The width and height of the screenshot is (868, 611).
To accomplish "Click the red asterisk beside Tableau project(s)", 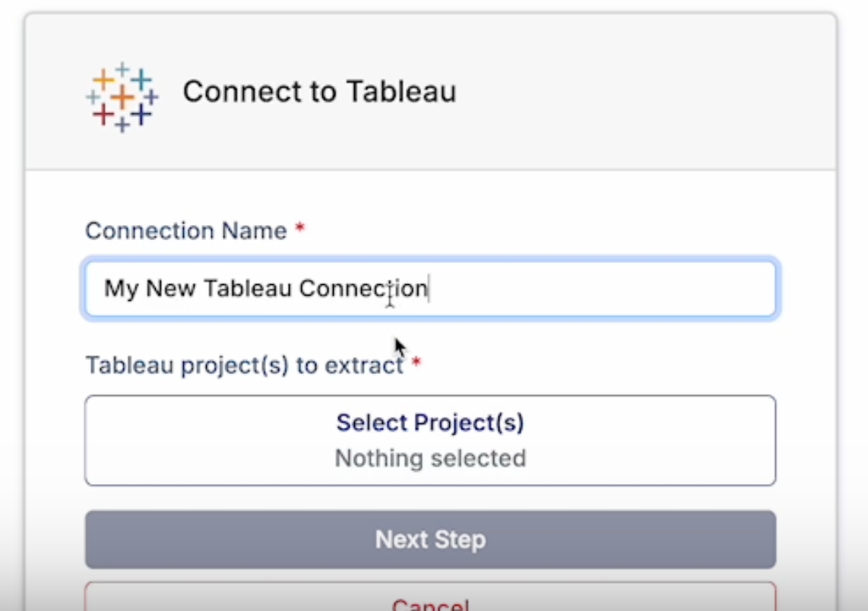I will [416, 364].
